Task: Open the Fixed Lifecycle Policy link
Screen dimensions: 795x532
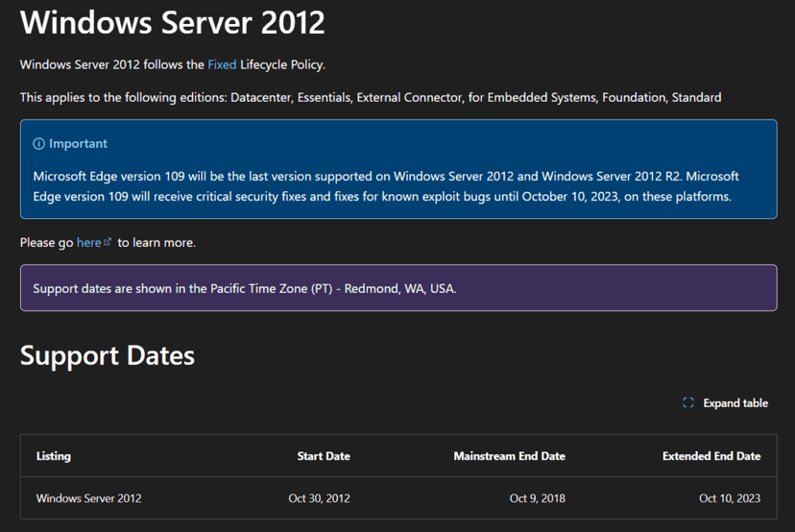Action: tap(222, 64)
